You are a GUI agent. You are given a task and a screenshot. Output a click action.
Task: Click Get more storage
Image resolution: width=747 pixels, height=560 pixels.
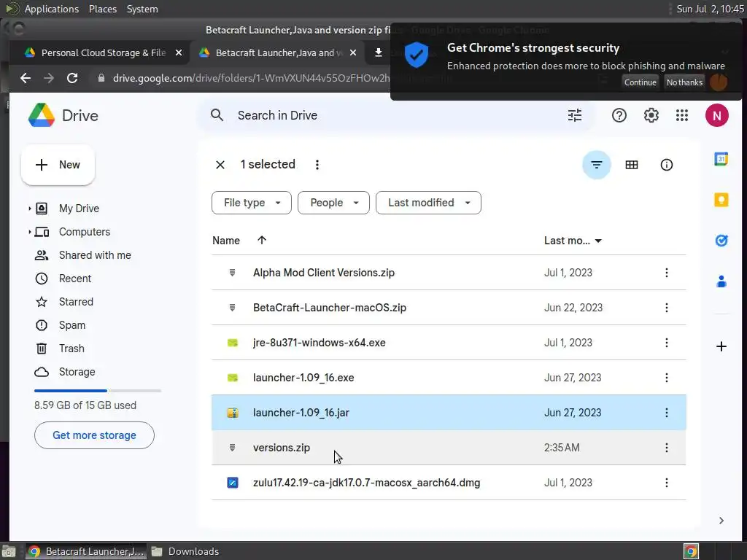pos(94,435)
